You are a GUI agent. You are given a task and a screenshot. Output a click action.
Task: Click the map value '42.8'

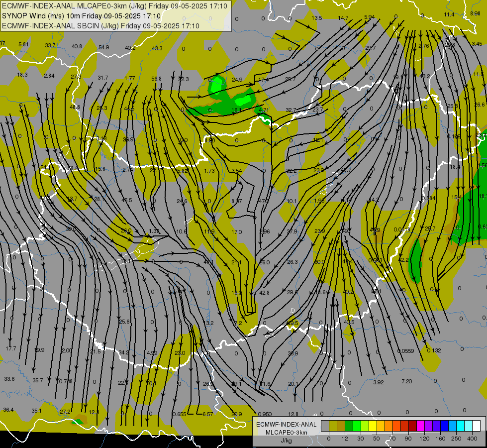click(264, 293)
